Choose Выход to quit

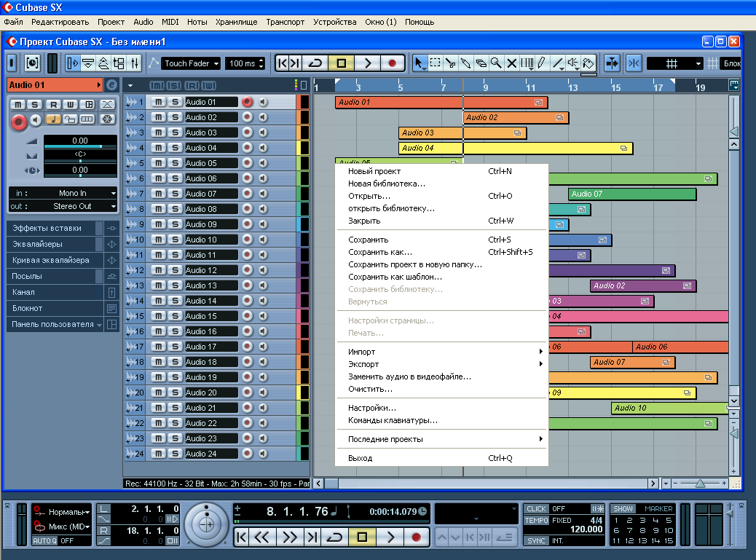click(441, 458)
